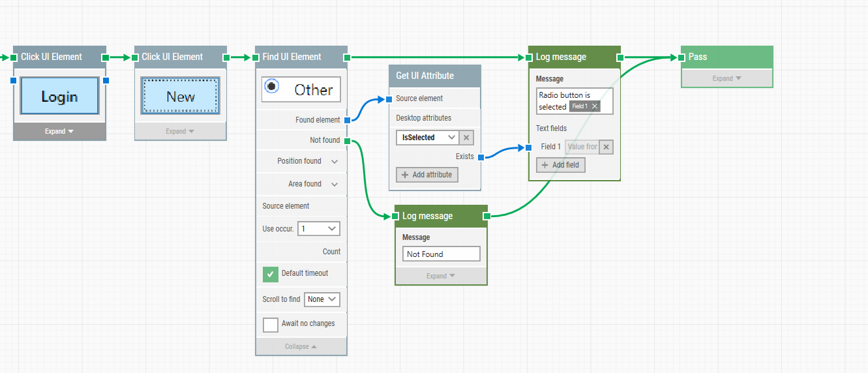868x373 pixels.
Task: Click the Not Found message input field
Action: pyautogui.click(x=441, y=254)
